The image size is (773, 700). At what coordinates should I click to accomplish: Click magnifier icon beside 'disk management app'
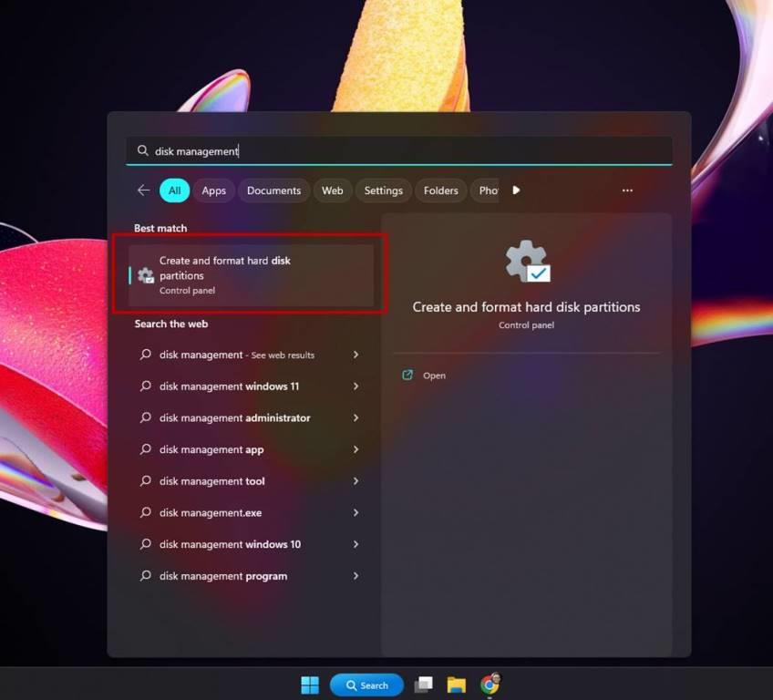(146, 449)
